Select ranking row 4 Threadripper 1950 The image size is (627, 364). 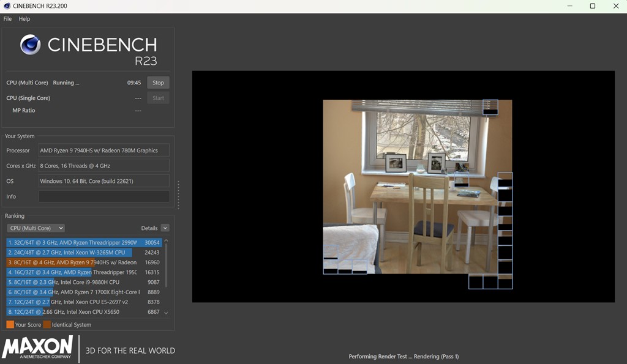click(x=84, y=272)
